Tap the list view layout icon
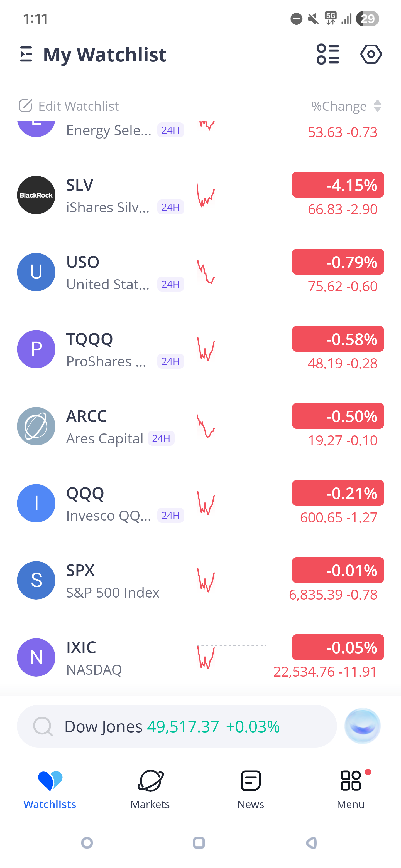Viewport: 401px width, 868px height. pyautogui.click(x=327, y=54)
